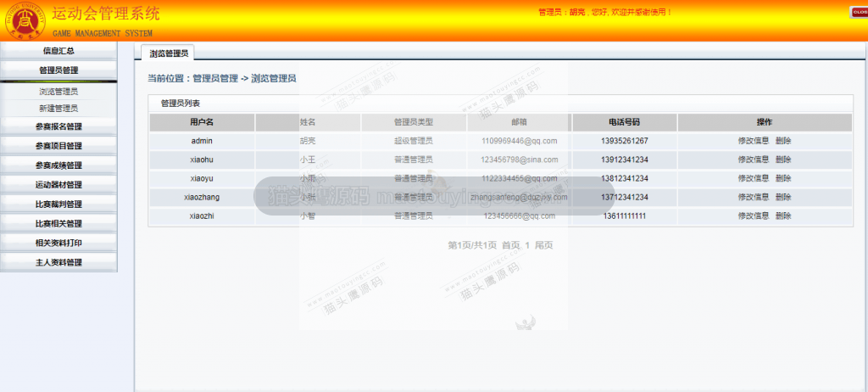Click 删除 for xiaozhang row
Viewport: 868px width, 392px height.
(783, 197)
